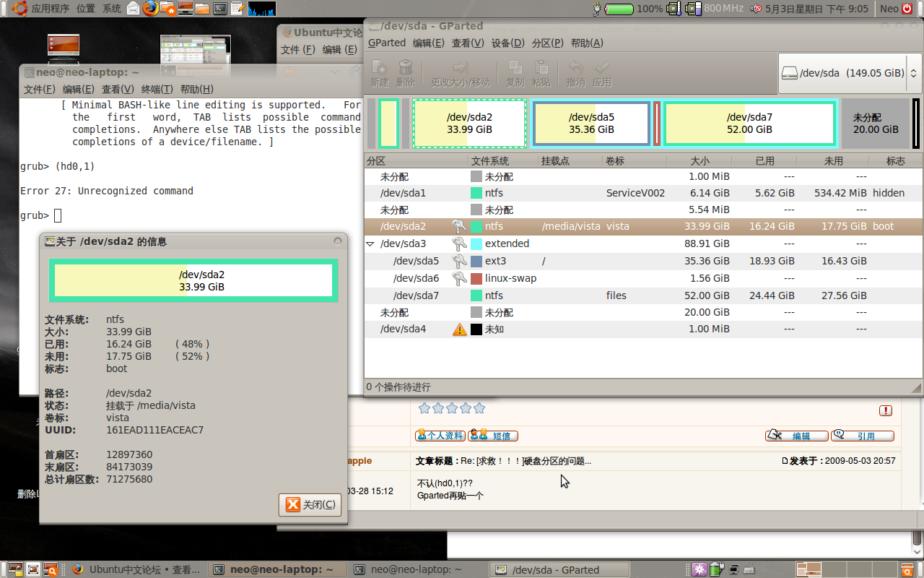Open the mail envelope launcher in top panel

click(x=134, y=9)
